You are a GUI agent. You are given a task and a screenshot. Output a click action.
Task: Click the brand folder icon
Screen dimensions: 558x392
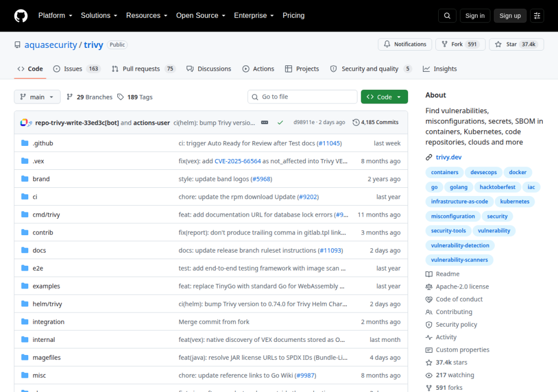click(25, 179)
